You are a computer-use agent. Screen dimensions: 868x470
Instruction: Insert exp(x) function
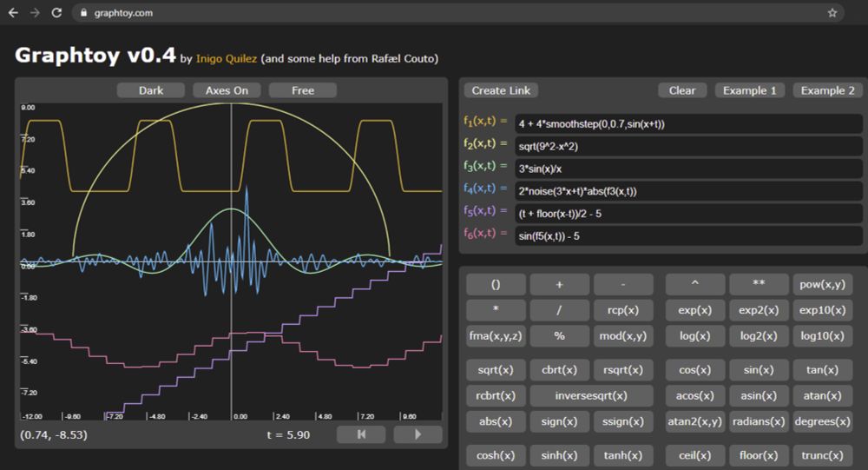point(694,310)
